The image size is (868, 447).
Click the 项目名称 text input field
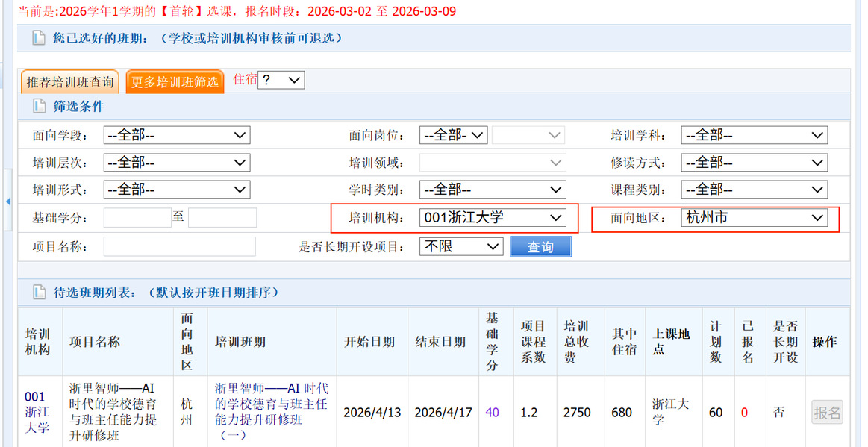179,247
